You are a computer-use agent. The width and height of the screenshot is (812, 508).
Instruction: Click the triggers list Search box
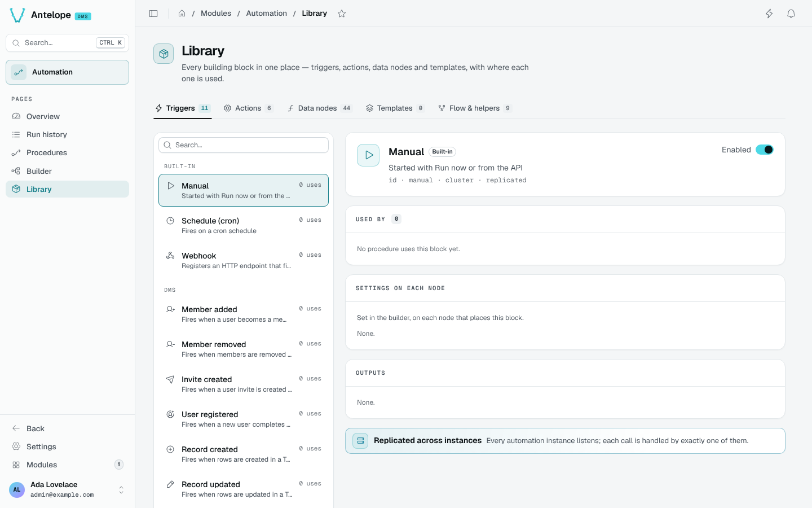click(244, 145)
